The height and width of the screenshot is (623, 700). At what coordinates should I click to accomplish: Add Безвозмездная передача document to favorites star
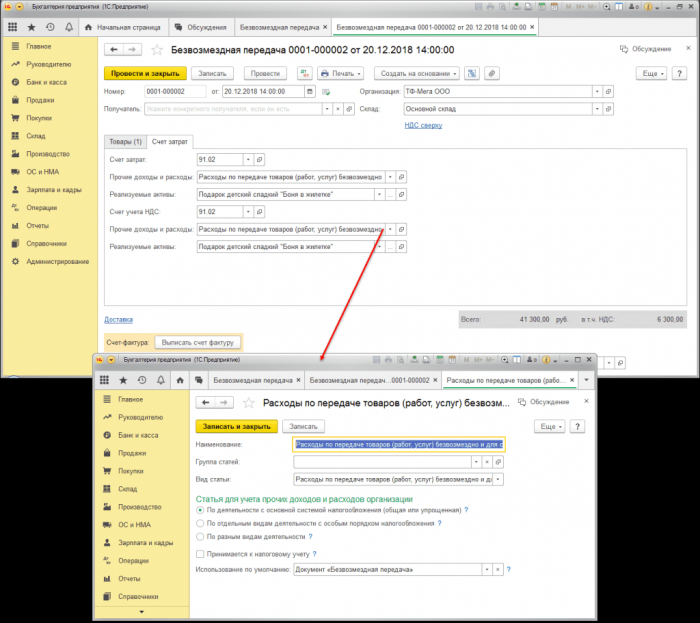click(157, 48)
